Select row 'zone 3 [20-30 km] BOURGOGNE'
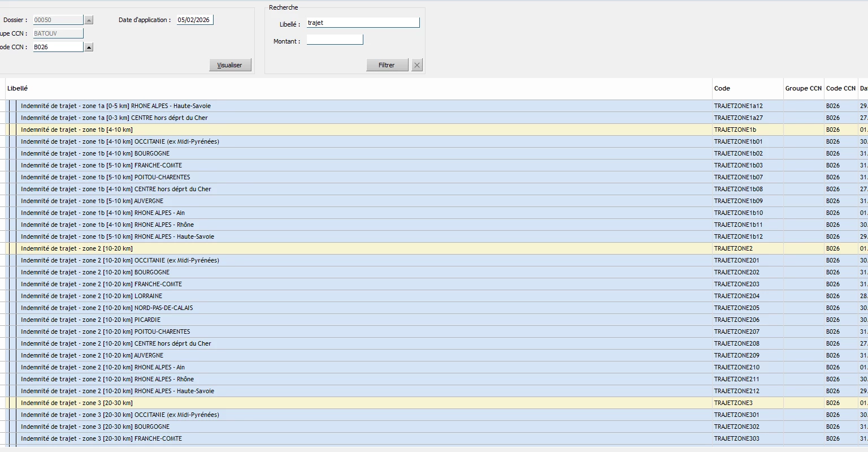Image resolution: width=868 pixels, height=452 pixels. (x=434, y=427)
